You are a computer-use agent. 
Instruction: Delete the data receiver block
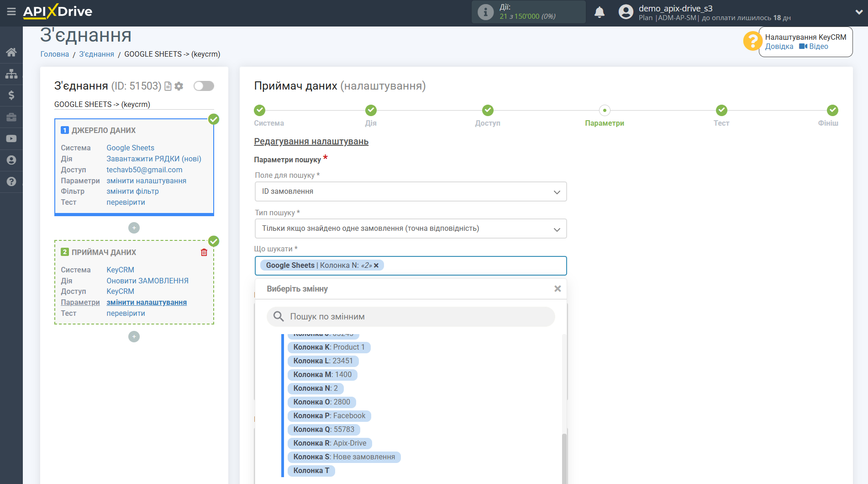click(204, 252)
